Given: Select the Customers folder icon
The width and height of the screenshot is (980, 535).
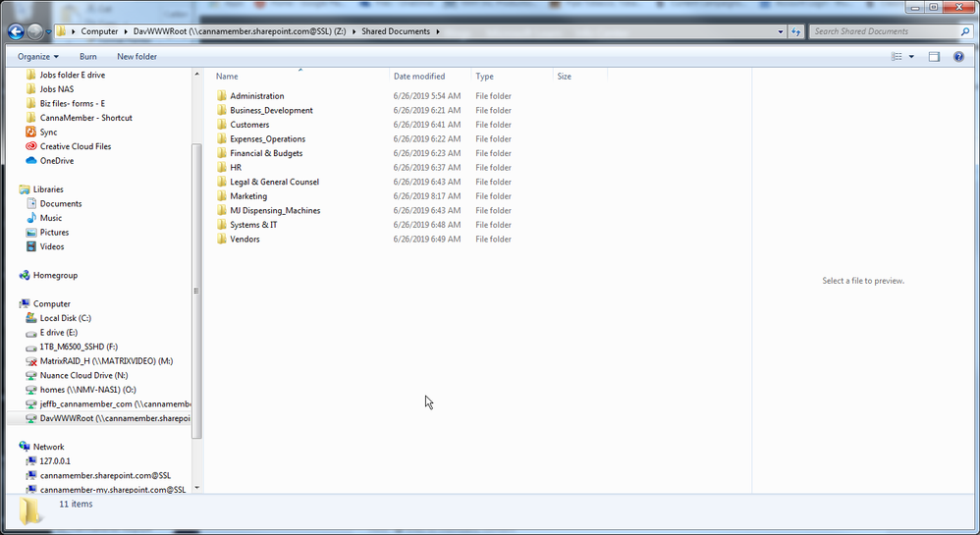Looking at the screenshot, I should click(x=222, y=125).
